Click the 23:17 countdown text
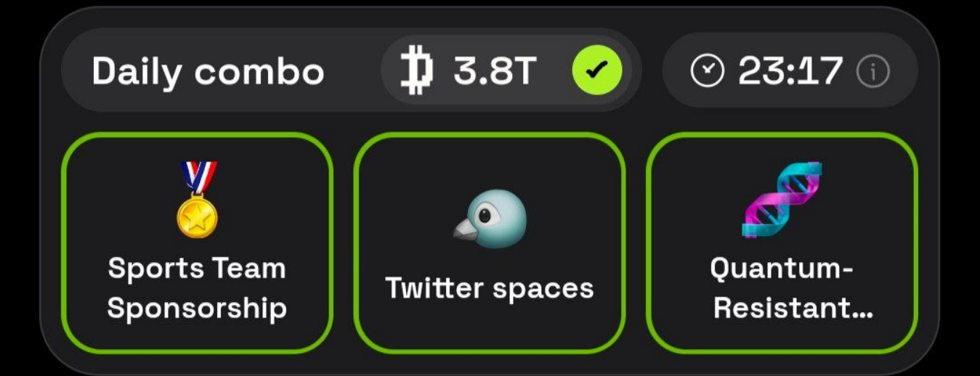The width and height of the screenshot is (980, 376). (x=790, y=71)
